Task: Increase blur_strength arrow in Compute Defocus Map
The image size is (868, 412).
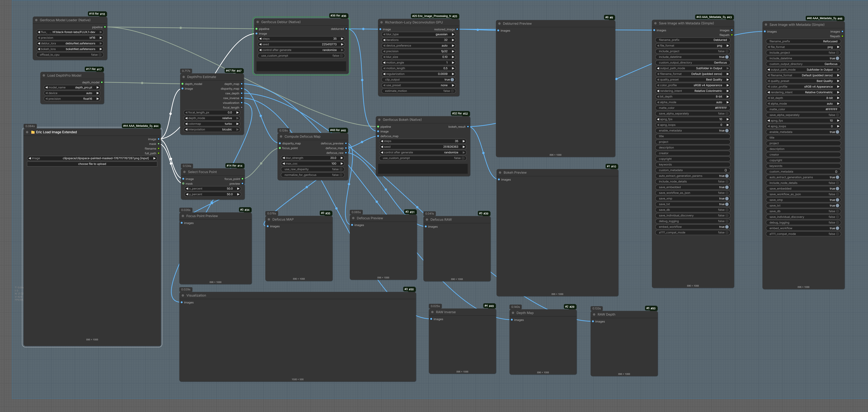Action: point(342,158)
